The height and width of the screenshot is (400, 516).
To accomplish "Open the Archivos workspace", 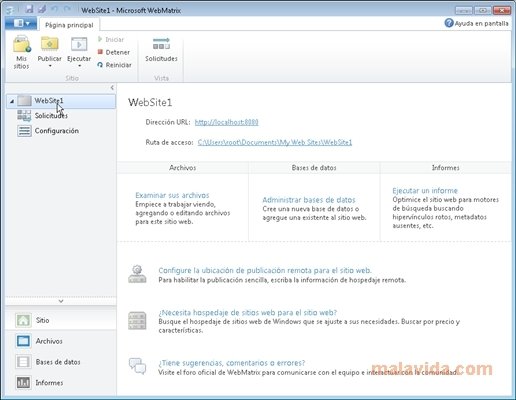I will [61, 341].
